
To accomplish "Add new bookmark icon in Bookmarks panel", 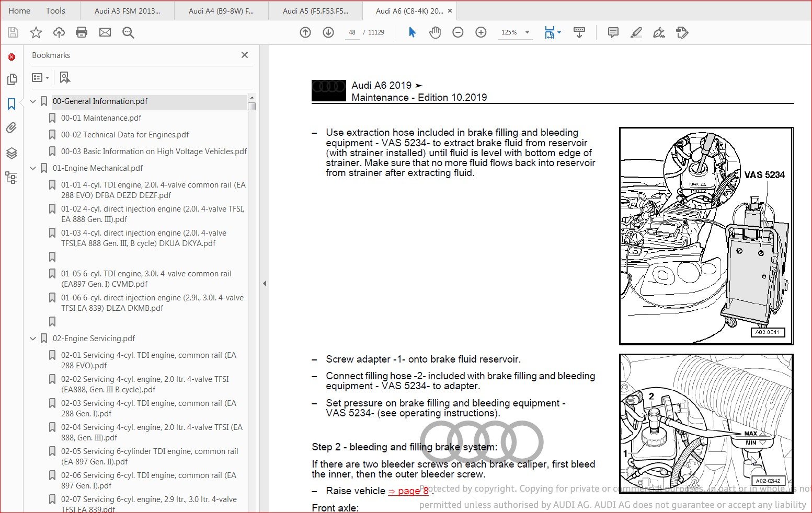I will click(x=65, y=77).
